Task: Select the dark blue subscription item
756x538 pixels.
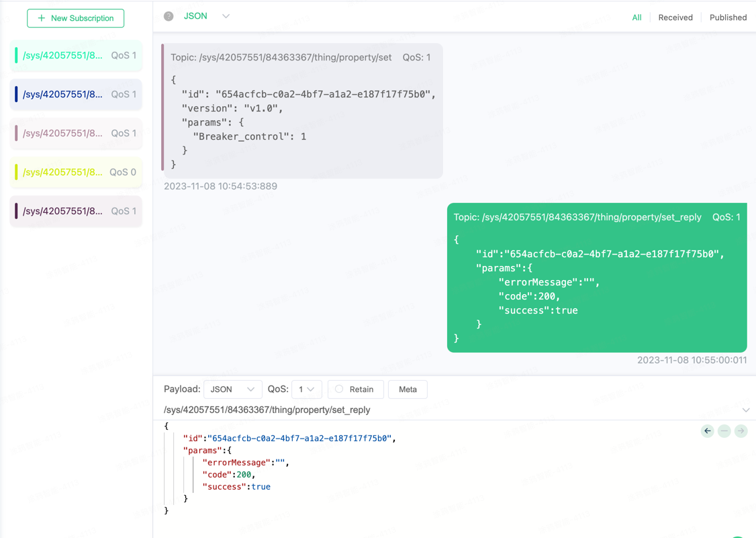Action: [x=76, y=94]
